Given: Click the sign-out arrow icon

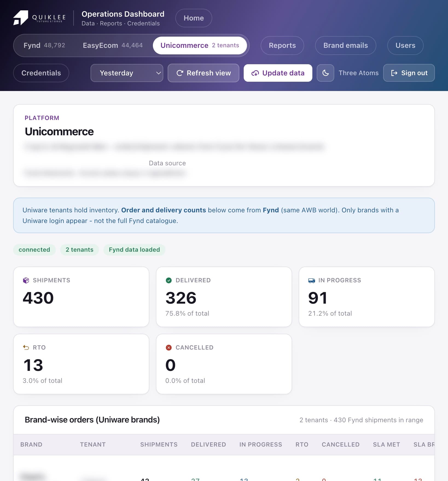Looking at the screenshot, I should (x=394, y=73).
